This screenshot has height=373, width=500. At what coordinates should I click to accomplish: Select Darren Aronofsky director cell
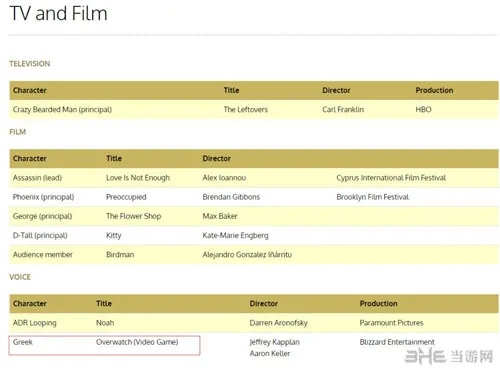coord(279,323)
